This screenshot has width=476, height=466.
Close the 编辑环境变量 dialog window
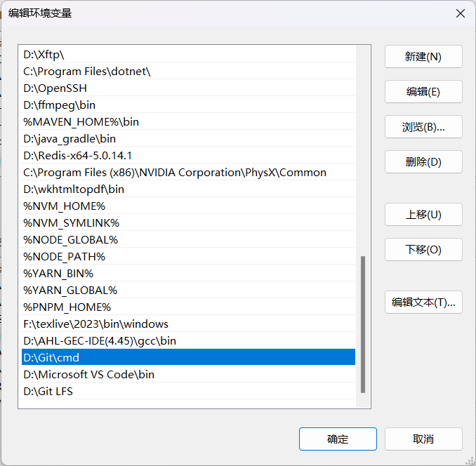point(460,13)
